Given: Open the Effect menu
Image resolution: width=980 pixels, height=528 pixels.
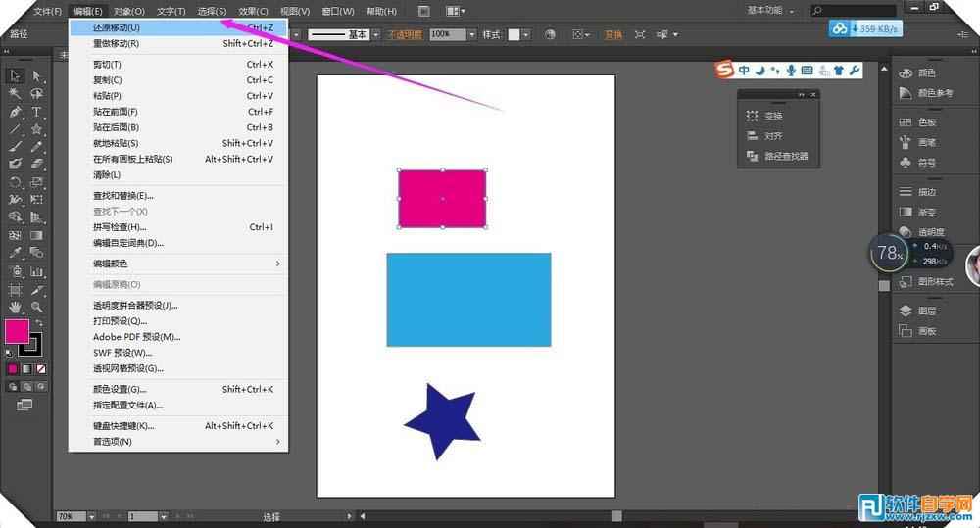Looking at the screenshot, I should pos(253,11).
